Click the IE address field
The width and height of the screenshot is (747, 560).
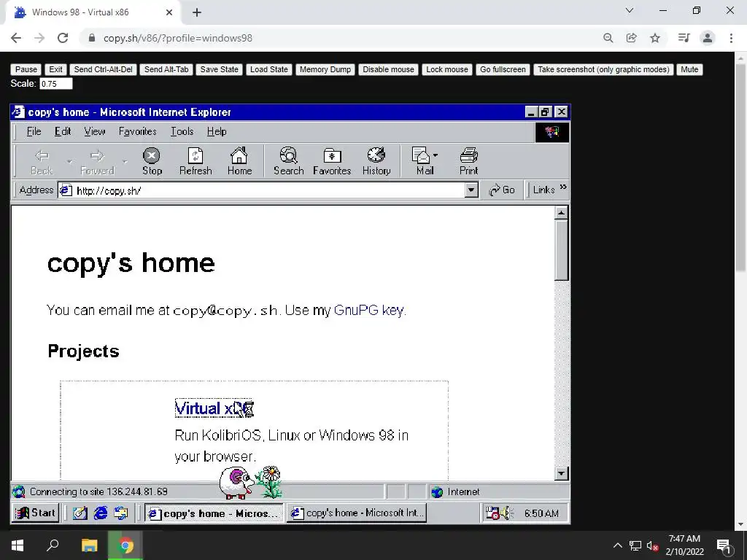click(268, 190)
